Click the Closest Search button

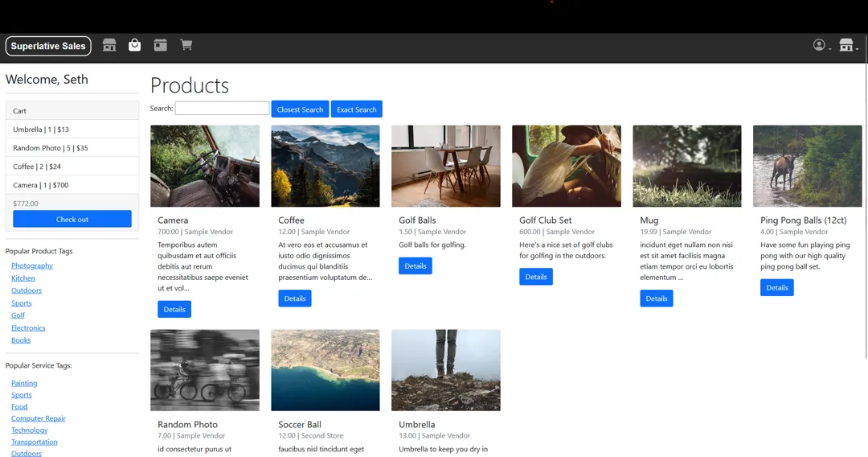300,109
